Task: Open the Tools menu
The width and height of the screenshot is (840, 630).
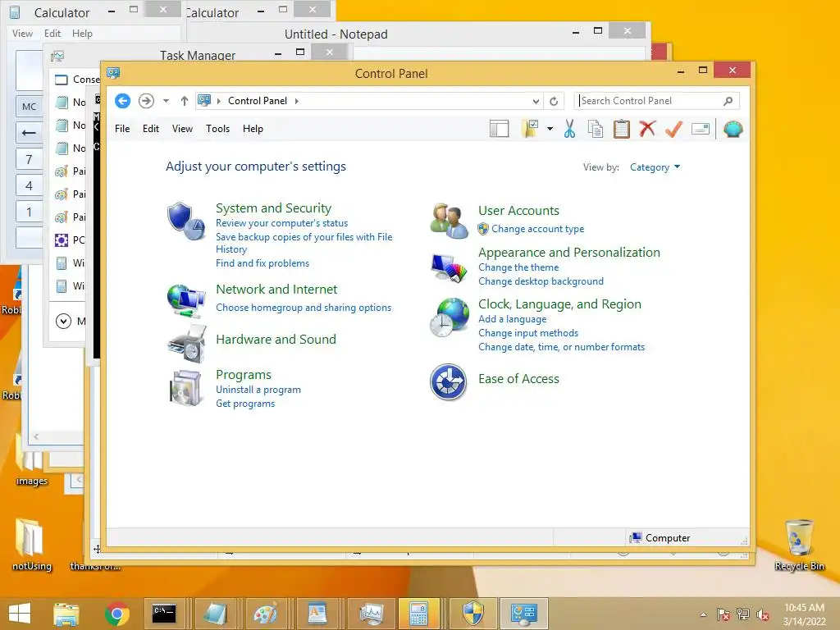Action: click(x=217, y=129)
